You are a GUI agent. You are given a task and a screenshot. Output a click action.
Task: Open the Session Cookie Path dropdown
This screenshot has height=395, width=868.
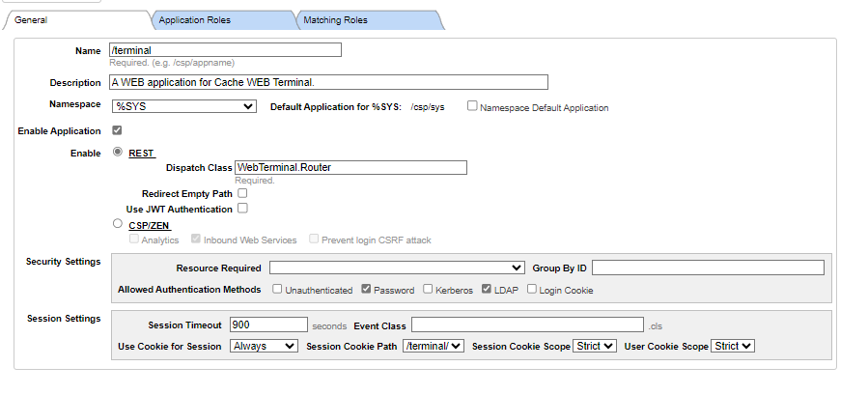434,346
